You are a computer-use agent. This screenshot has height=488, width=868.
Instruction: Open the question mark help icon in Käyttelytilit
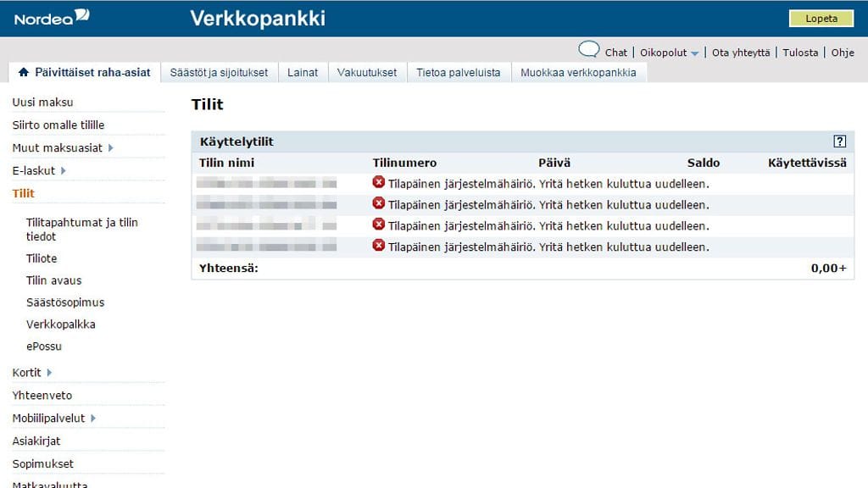click(840, 141)
